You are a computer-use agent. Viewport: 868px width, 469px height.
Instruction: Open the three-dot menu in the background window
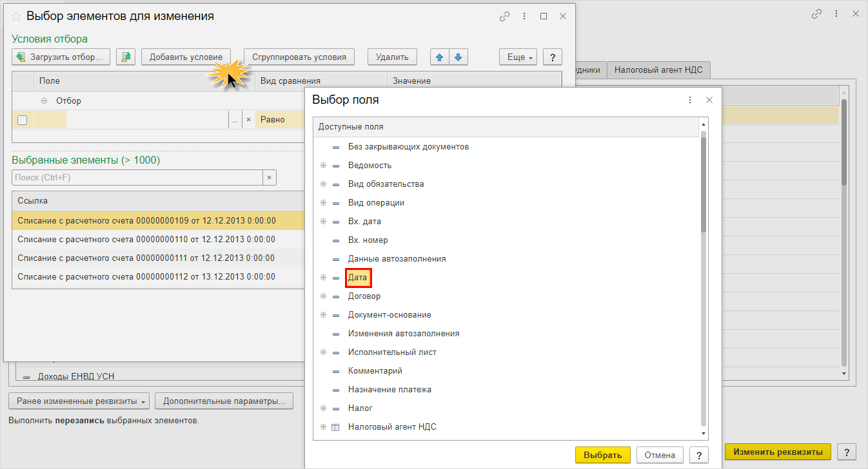click(x=836, y=14)
